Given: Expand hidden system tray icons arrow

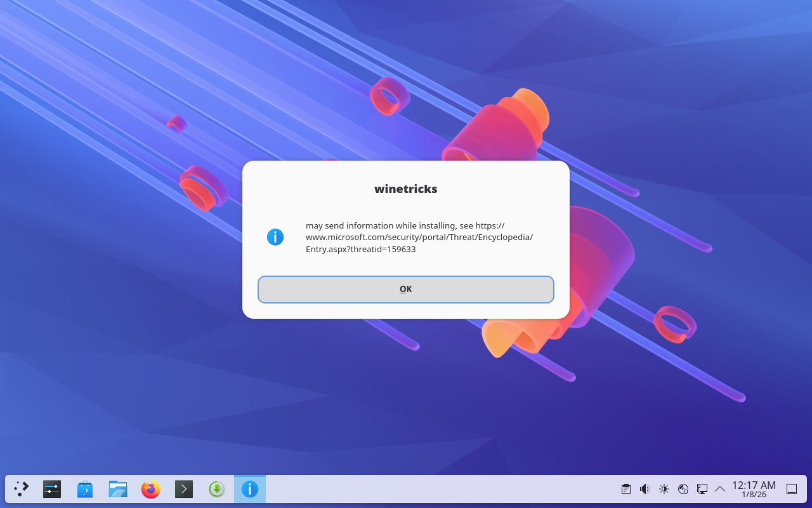Looking at the screenshot, I should click(x=720, y=489).
